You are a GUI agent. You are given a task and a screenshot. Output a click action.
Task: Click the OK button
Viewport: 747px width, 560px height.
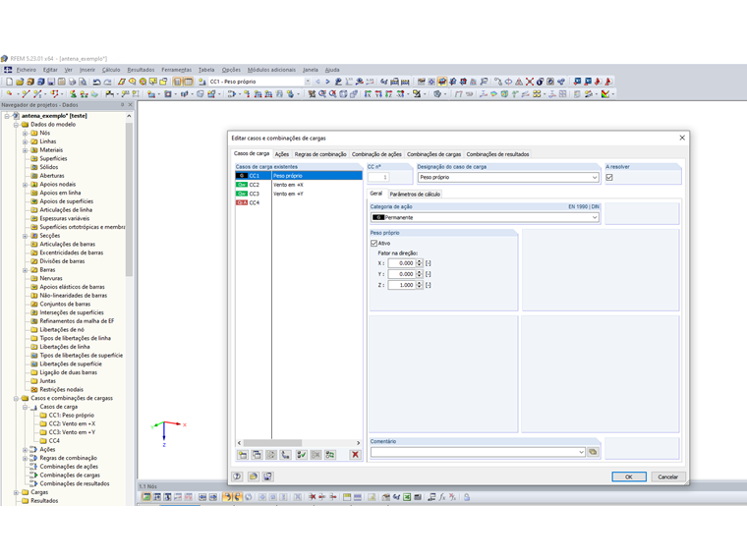point(629,476)
